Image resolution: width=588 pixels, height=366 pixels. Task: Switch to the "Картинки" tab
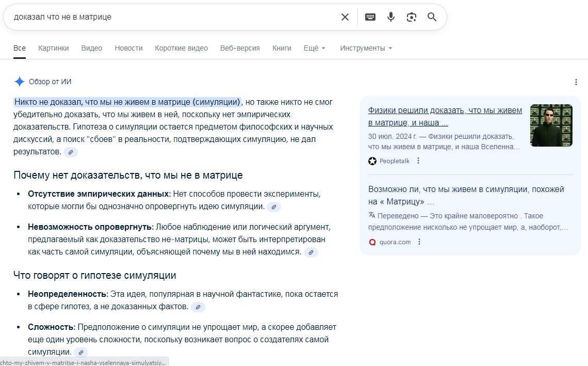point(54,48)
